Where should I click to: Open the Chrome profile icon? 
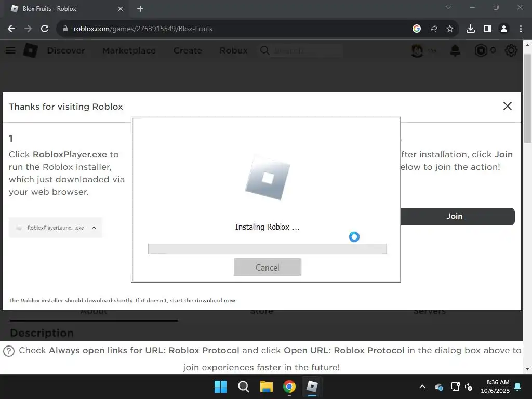504,29
